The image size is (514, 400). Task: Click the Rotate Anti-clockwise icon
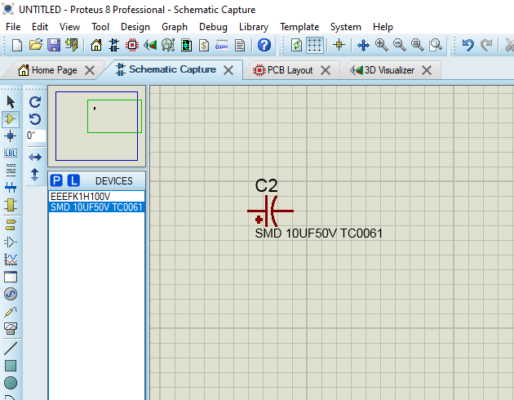point(35,119)
